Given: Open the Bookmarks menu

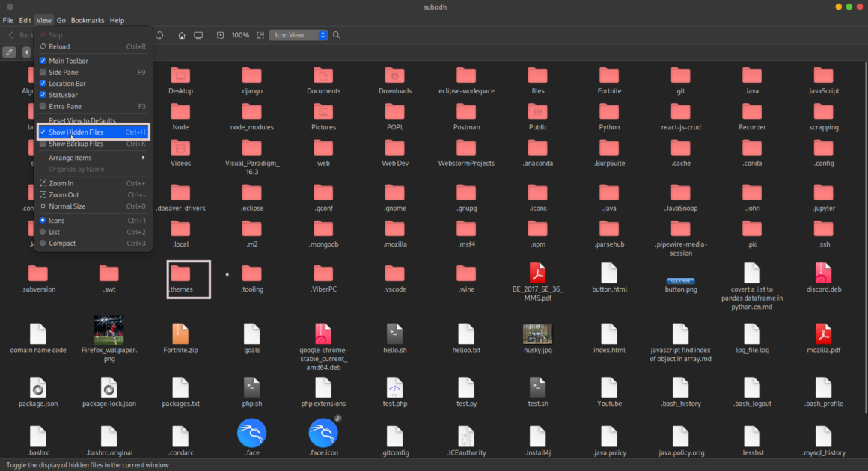Looking at the screenshot, I should (x=88, y=20).
